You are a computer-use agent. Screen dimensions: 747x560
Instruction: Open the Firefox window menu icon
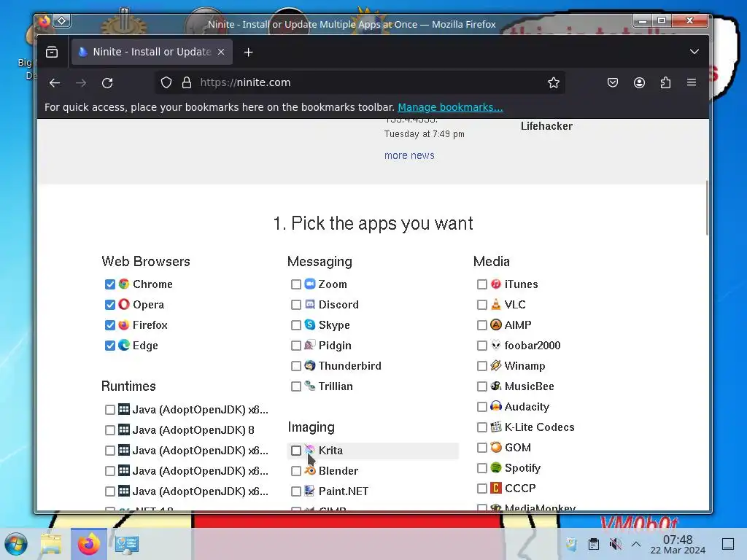44,21
